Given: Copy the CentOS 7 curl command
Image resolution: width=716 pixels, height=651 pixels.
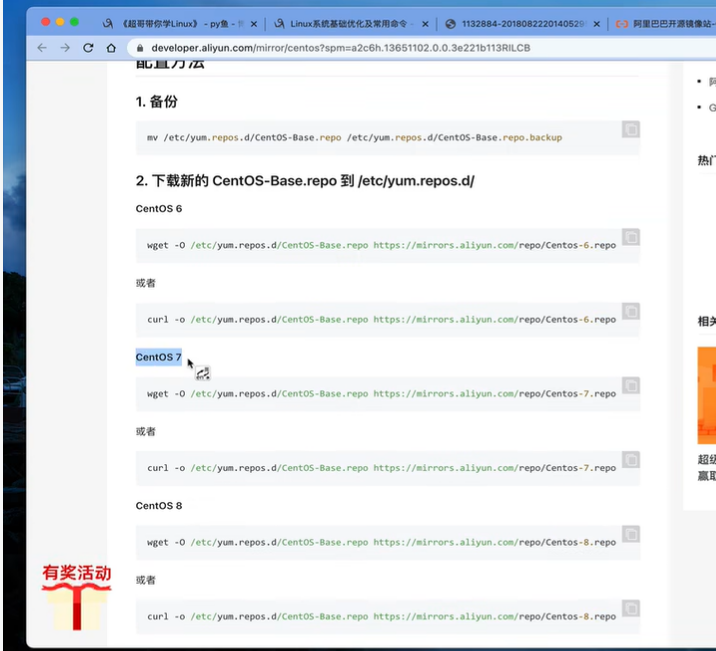Looking at the screenshot, I should tap(631, 460).
